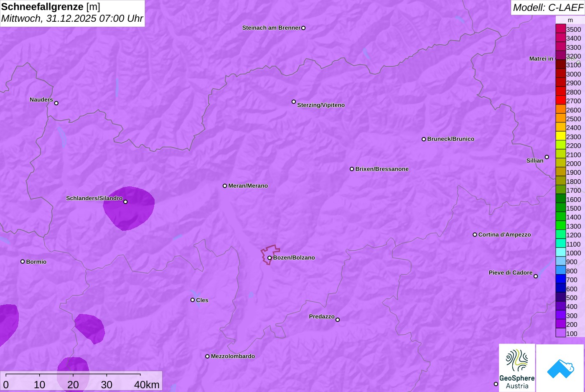This screenshot has width=585, height=392.
Task: Click the GeoSphere Austria logo
Action: point(517,368)
